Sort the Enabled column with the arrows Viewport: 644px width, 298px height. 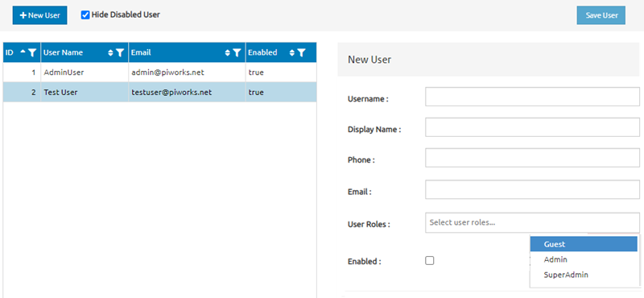click(x=292, y=52)
